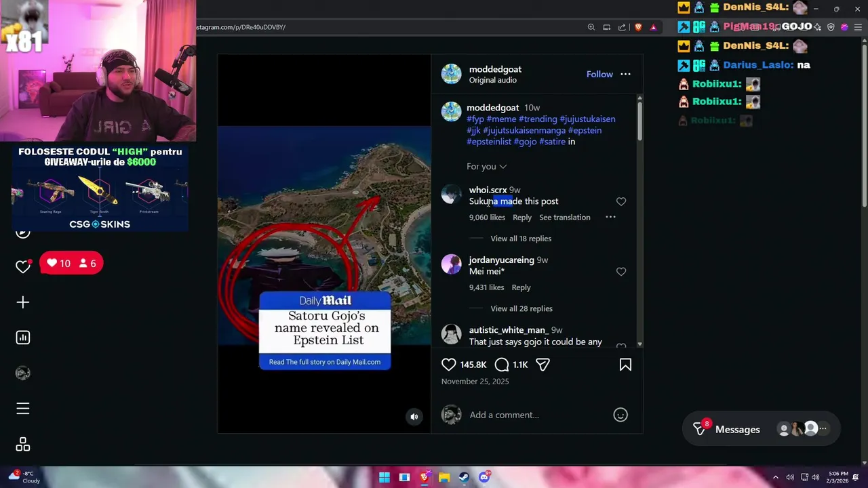
Task: Open browser main hamburger menu
Action: tap(858, 27)
